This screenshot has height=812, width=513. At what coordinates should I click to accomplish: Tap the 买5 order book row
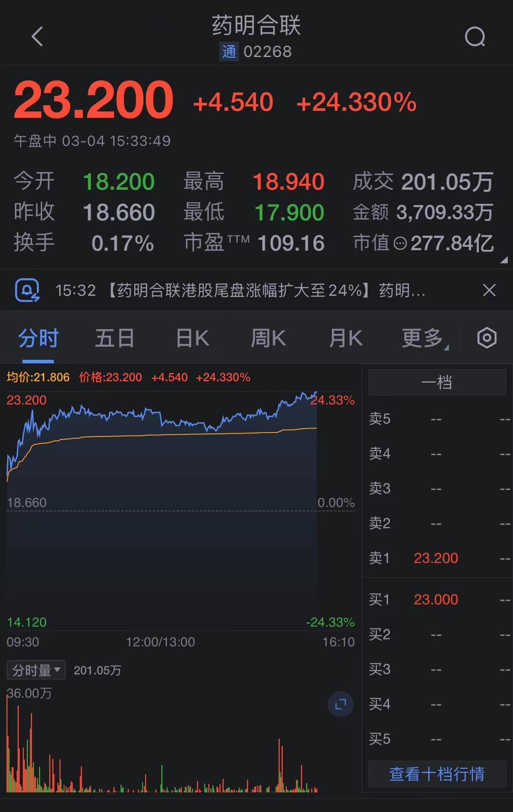(x=437, y=739)
